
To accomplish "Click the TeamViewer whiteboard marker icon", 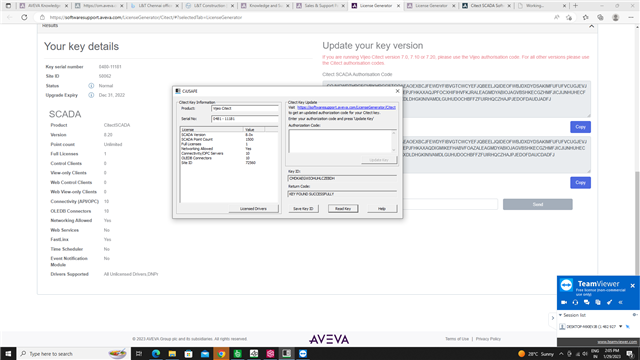I will click(609, 302).
